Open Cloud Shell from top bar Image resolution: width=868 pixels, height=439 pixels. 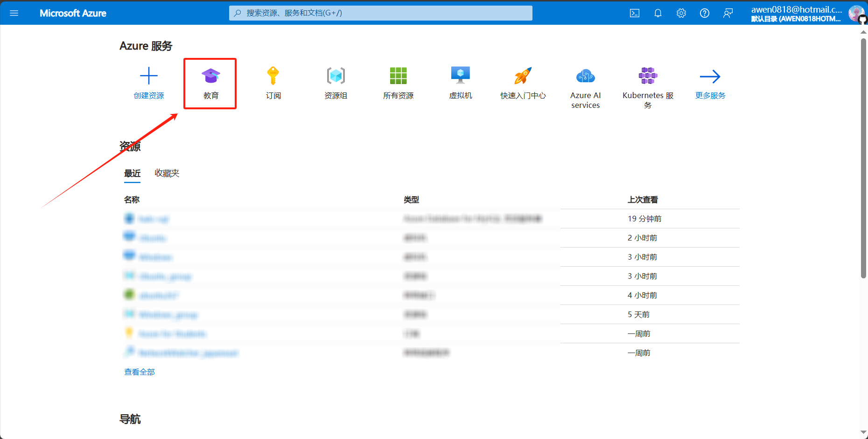635,13
